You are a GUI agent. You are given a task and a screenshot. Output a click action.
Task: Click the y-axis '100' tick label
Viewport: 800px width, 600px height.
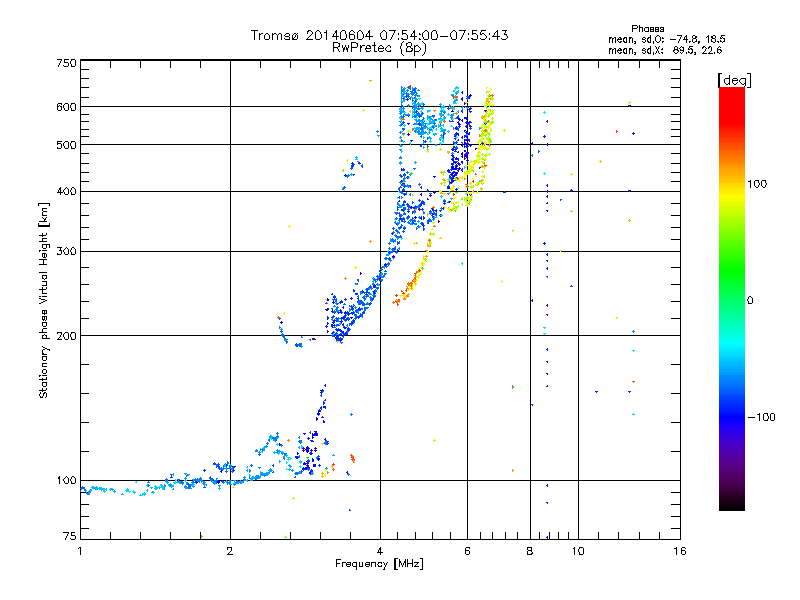coord(66,481)
